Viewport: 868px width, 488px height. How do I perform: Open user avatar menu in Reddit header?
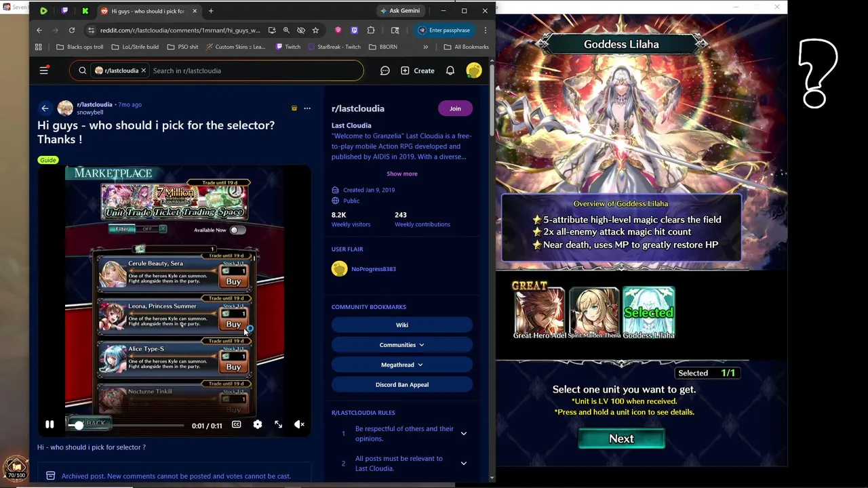tap(474, 70)
